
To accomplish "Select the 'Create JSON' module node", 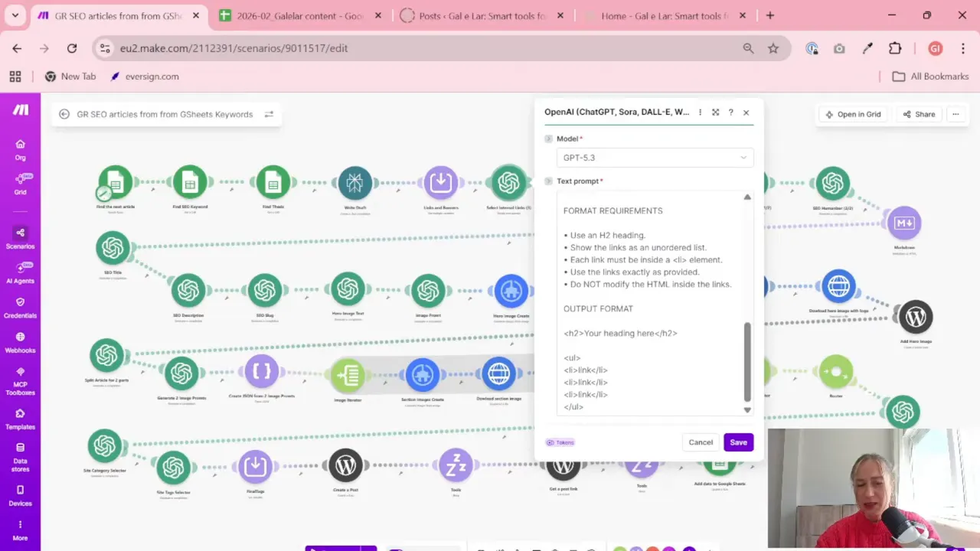I will [x=262, y=372].
